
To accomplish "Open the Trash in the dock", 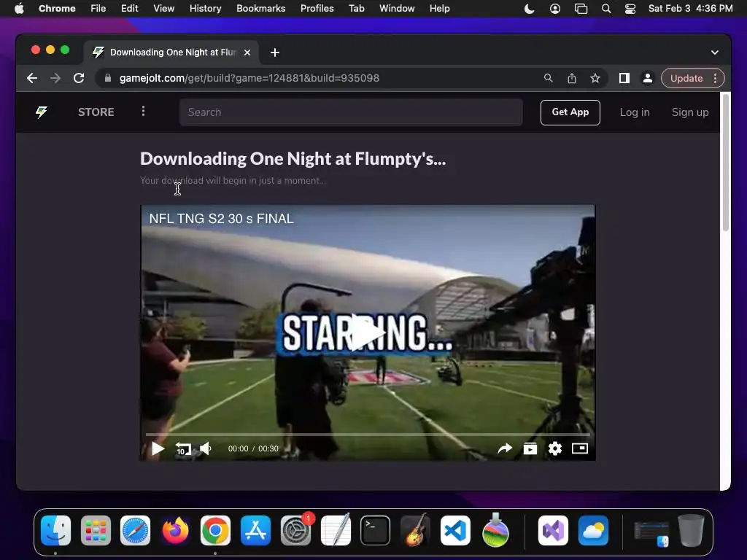I will pos(691,531).
